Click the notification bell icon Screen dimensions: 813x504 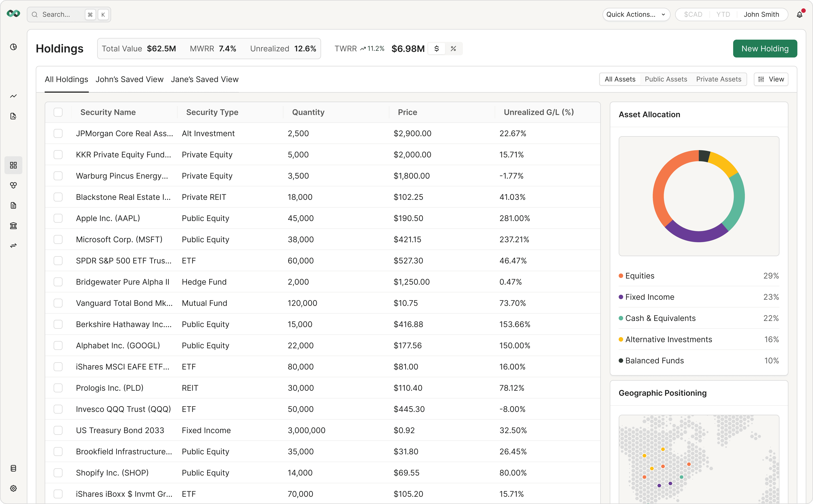coord(799,15)
